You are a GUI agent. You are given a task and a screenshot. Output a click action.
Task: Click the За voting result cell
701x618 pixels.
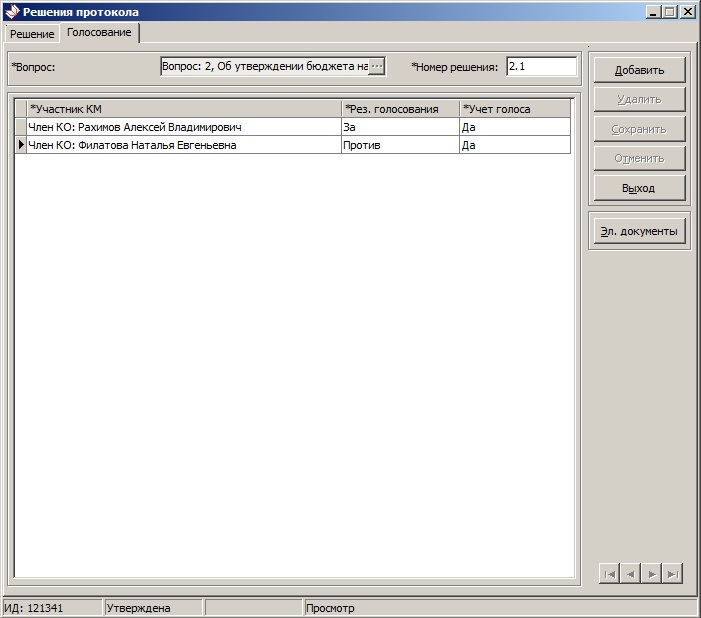point(401,127)
